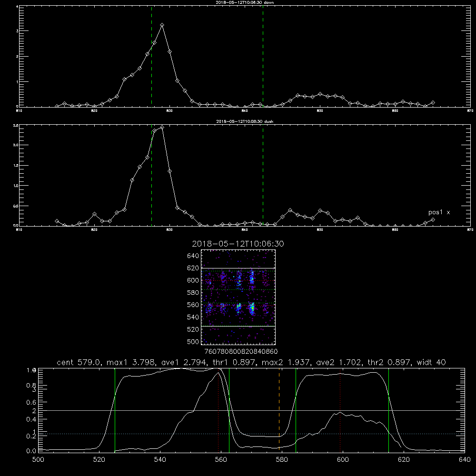Select the 'pos1 x' label in the dusk plot
The image size is (476, 476).
(439, 212)
